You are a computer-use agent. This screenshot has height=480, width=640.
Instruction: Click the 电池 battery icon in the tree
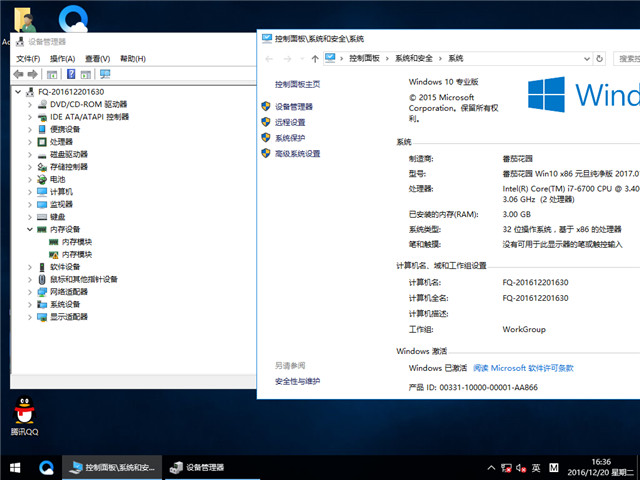tap(42, 180)
